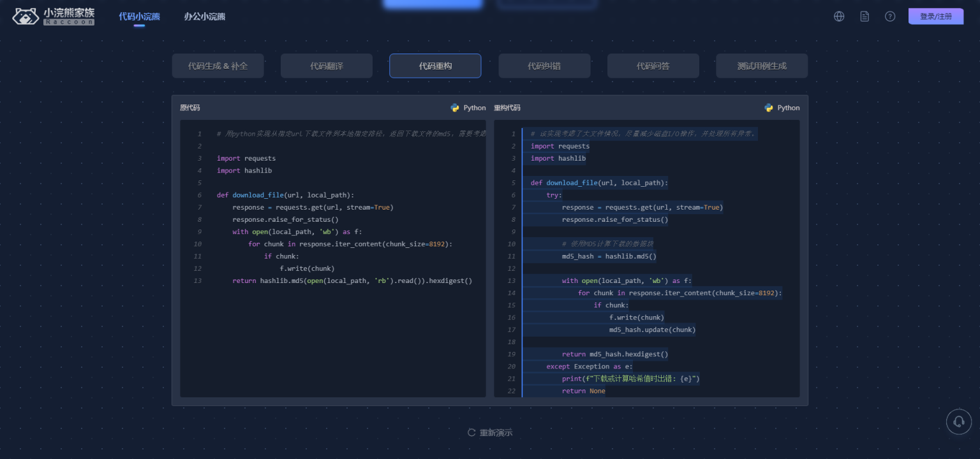The height and width of the screenshot is (459, 980).
Task: Click the replay demo button
Action: (x=490, y=433)
